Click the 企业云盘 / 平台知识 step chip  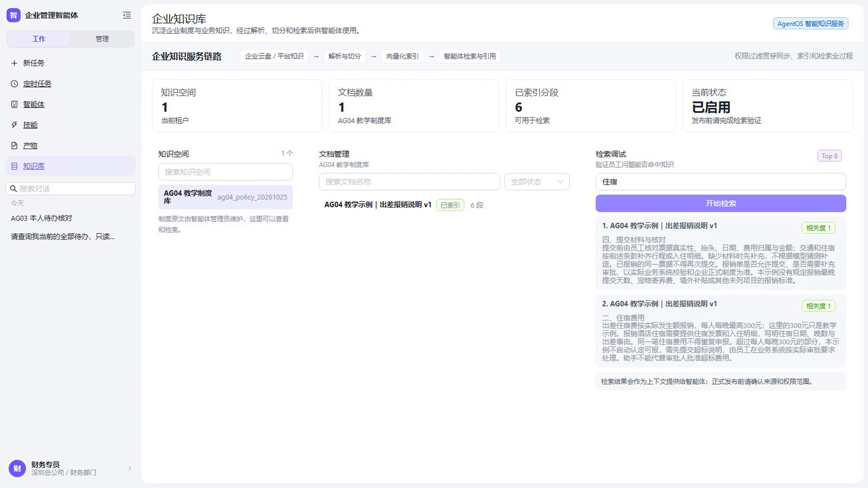click(274, 56)
